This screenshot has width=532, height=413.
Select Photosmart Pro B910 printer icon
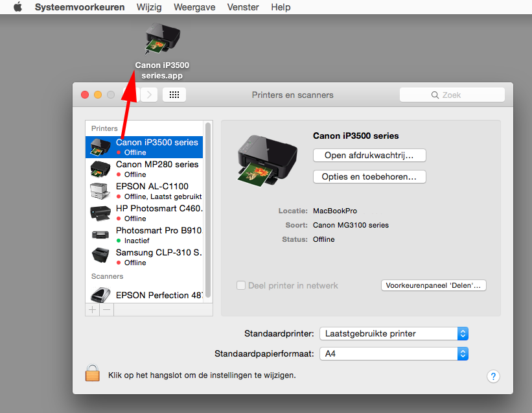tap(100, 235)
